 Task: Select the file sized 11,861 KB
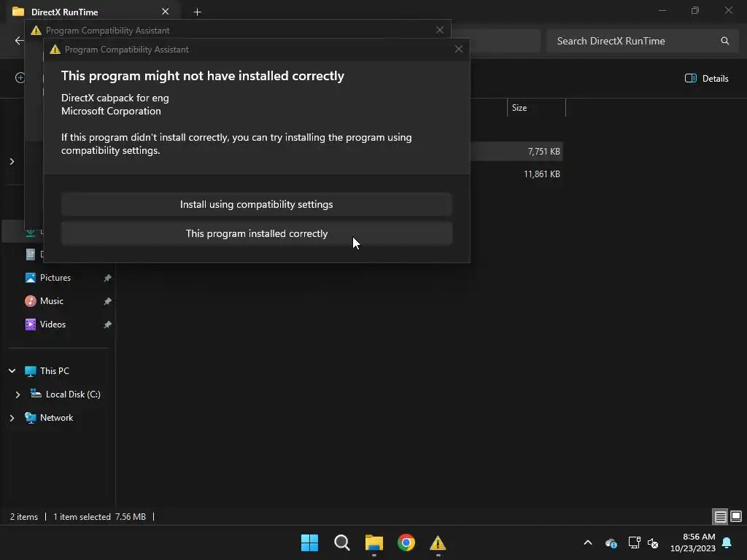tap(542, 174)
